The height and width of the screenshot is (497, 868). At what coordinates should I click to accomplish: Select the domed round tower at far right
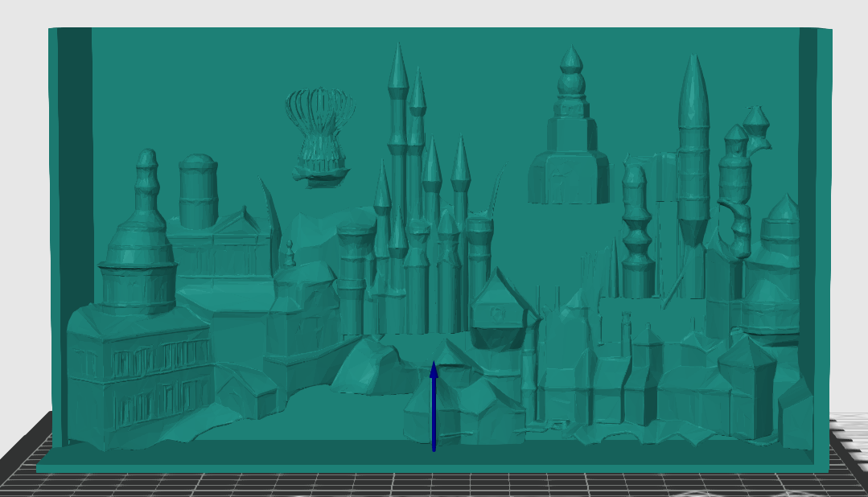[776, 265]
